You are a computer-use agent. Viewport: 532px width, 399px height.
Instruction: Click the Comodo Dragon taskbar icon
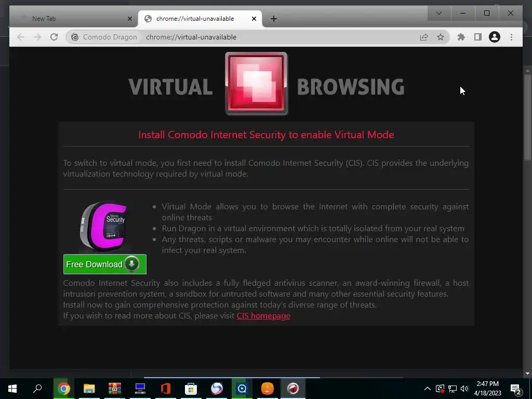point(293,389)
